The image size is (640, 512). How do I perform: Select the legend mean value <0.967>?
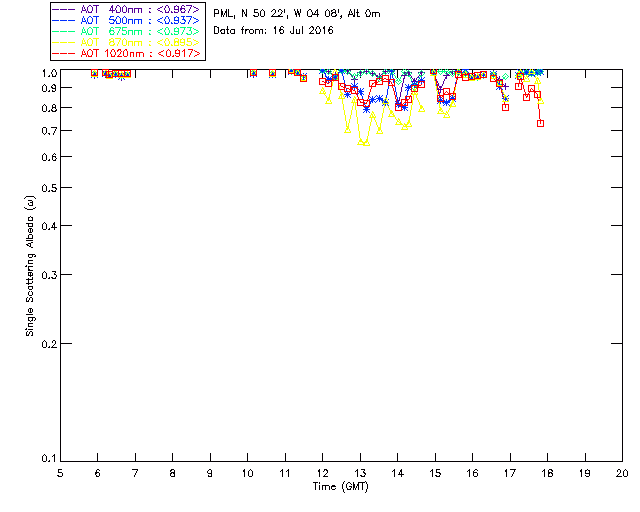178,9
